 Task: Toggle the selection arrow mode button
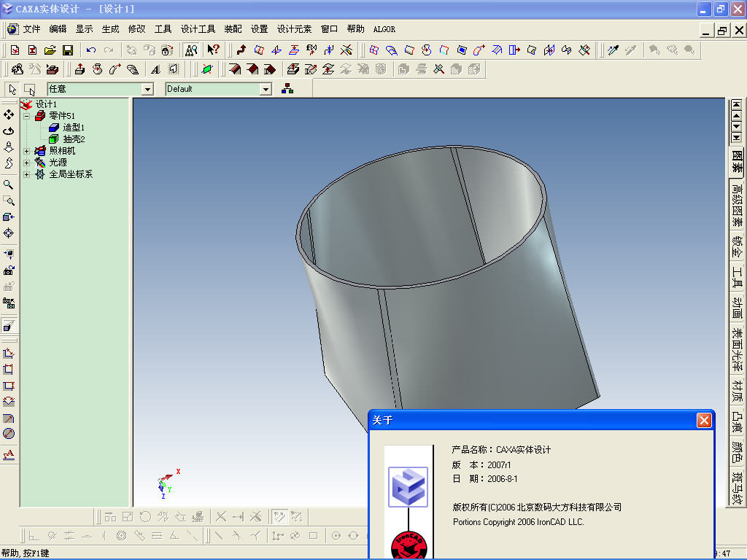tap(12, 89)
